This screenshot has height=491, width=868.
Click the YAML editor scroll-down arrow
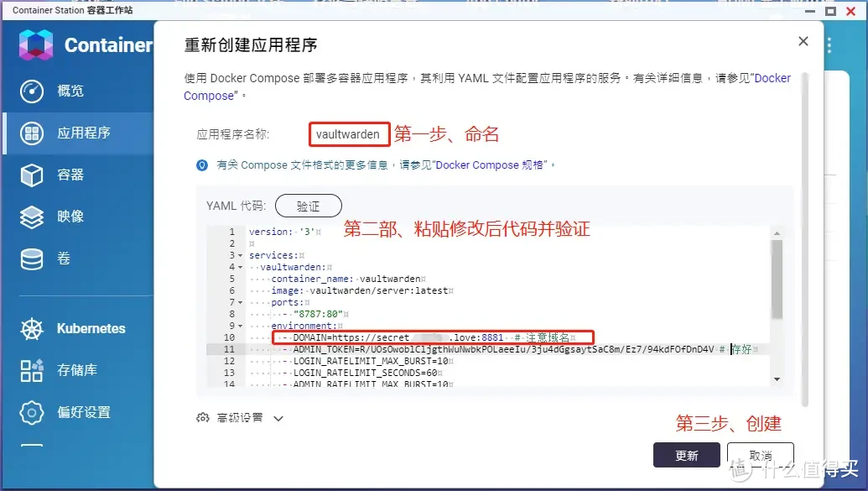777,379
